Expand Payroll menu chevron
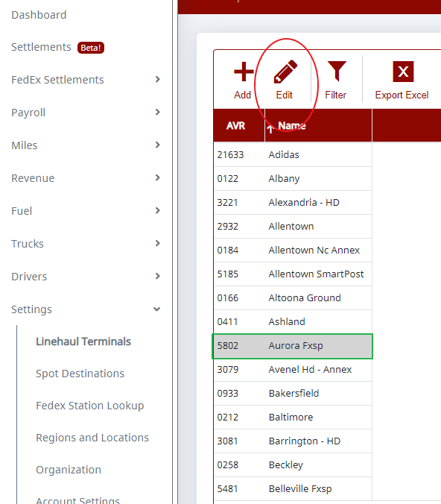 (x=157, y=112)
